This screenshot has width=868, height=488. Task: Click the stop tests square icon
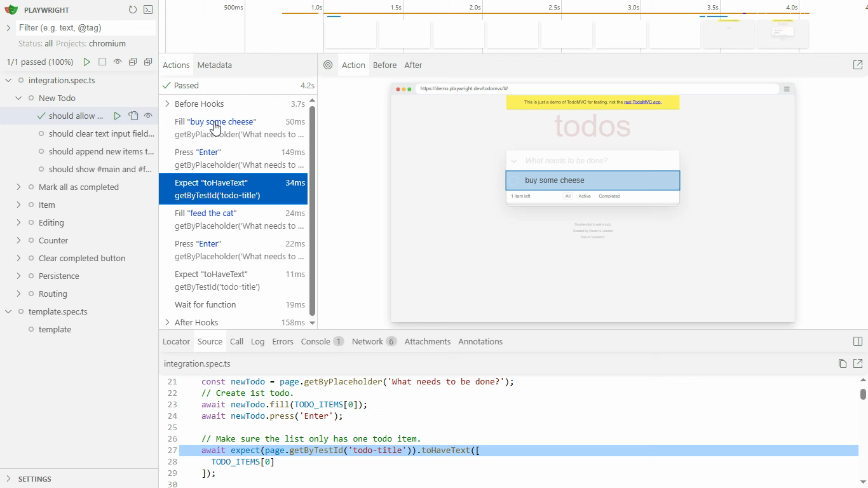(x=102, y=62)
